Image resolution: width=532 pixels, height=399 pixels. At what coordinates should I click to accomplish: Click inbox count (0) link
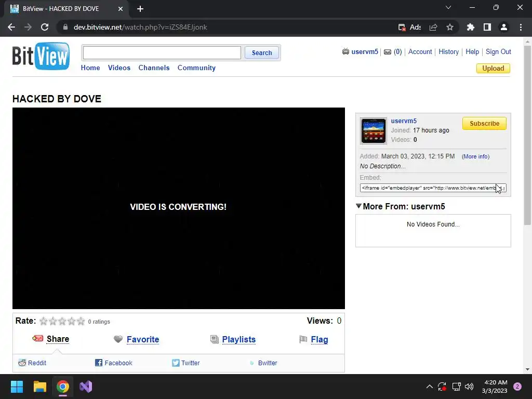[397, 51]
